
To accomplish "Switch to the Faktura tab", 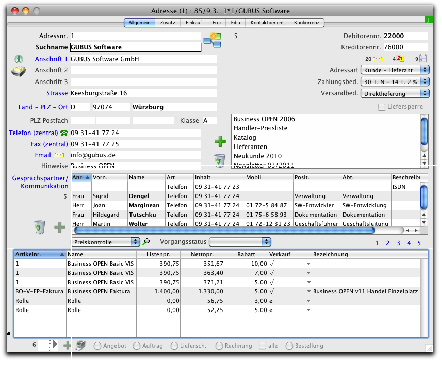I will [x=193, y=23].
